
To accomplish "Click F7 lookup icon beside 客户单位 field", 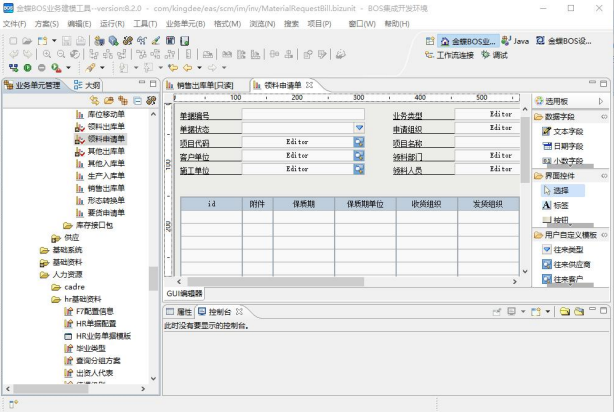I will (x=359, y=156).
